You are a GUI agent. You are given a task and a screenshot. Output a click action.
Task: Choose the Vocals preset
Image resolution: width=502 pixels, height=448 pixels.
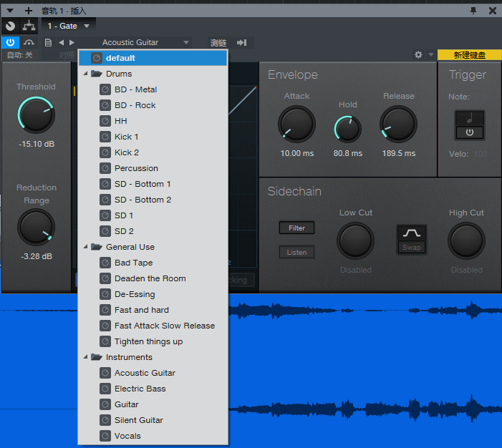(x=153, y=436)
